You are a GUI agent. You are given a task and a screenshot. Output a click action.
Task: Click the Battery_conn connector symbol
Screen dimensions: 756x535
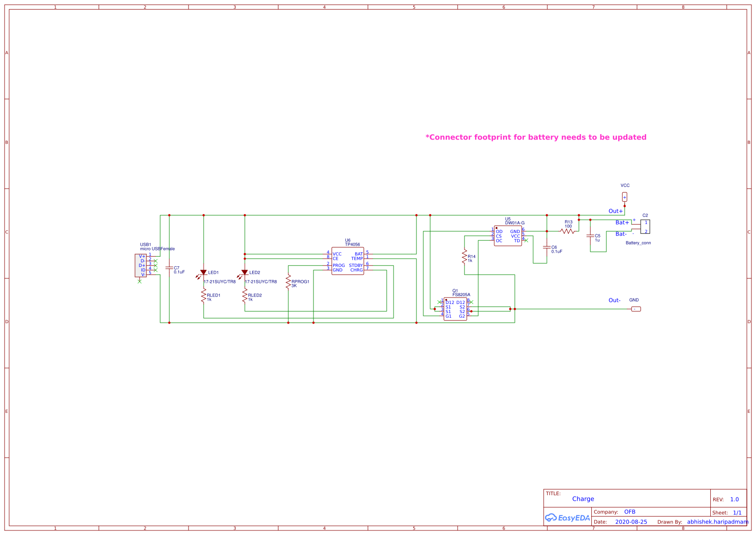tap(645, 227)
